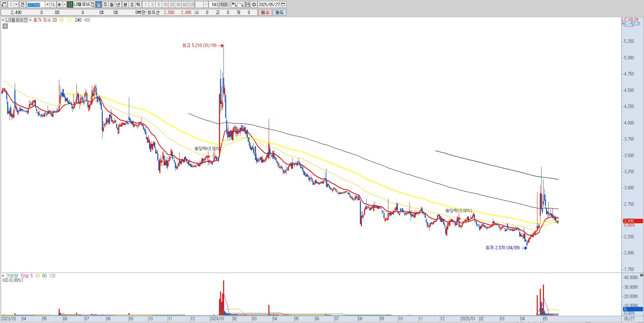Click the window layout icon at toolbar start
This screenshot has height=323, width=644.
4,4
